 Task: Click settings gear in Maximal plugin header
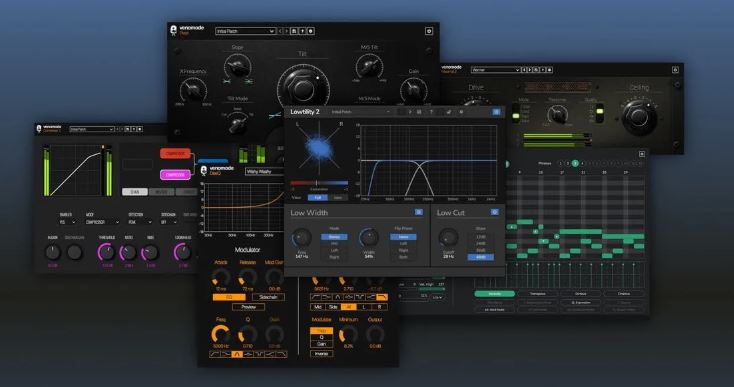[x=675, y=70]
